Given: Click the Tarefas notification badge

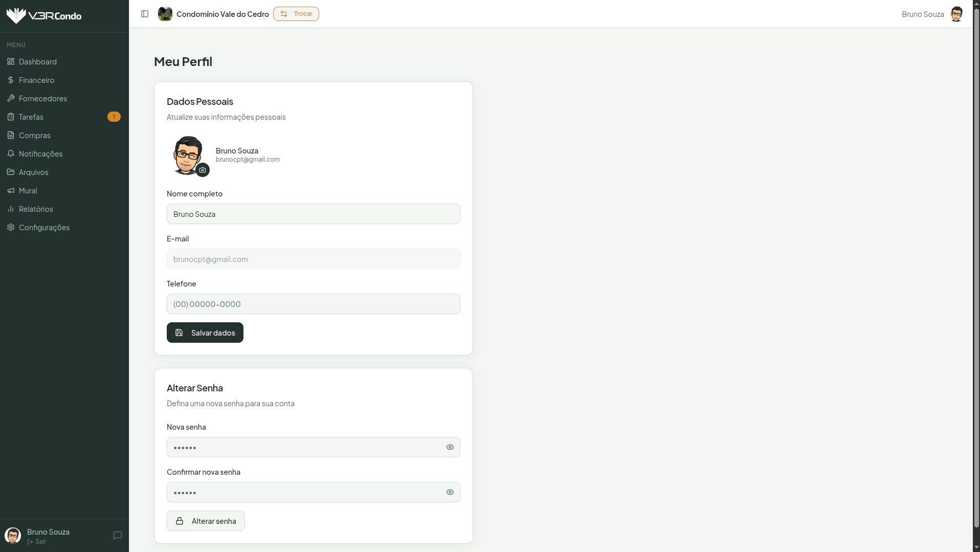Looking at the screenshot, I should (114, 117).
